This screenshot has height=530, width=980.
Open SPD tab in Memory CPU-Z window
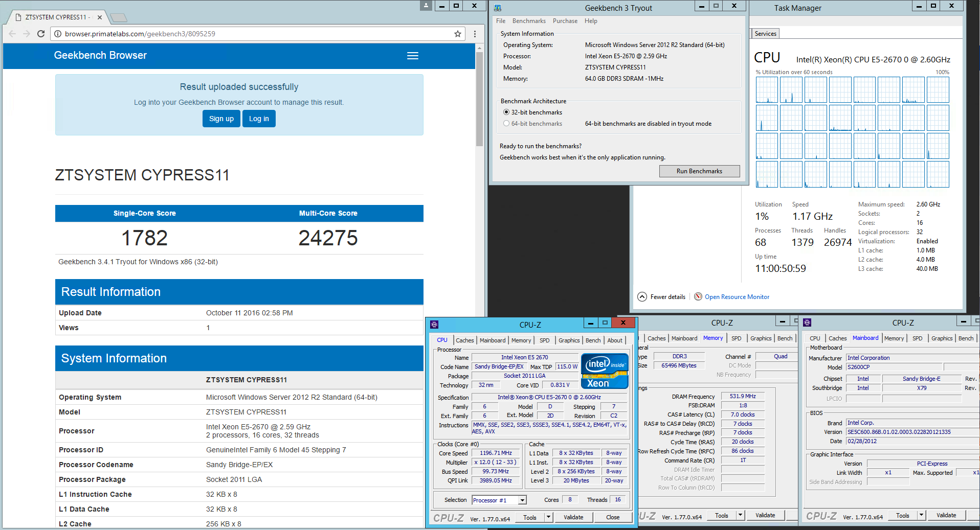tap(736, 338)
